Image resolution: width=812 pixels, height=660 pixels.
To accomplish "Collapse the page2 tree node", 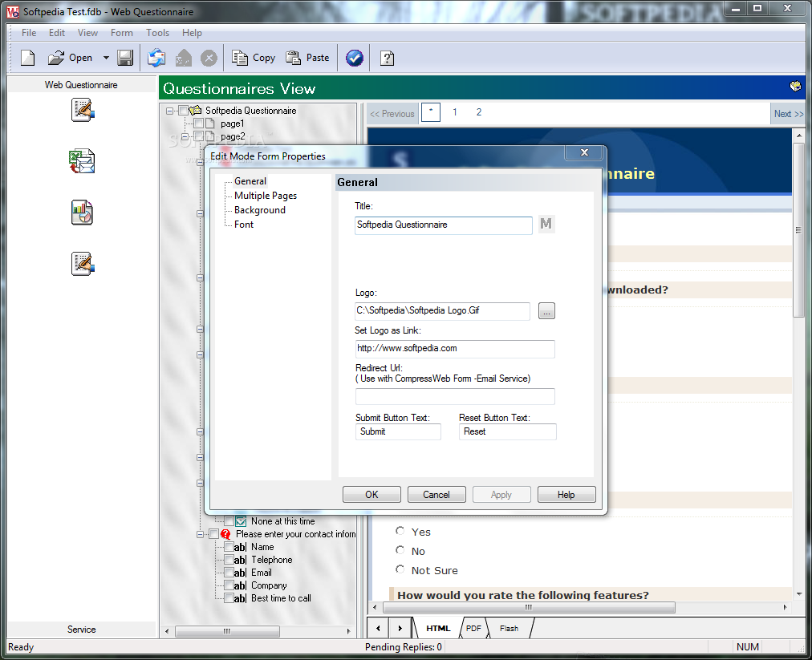I will pos(185,136).
